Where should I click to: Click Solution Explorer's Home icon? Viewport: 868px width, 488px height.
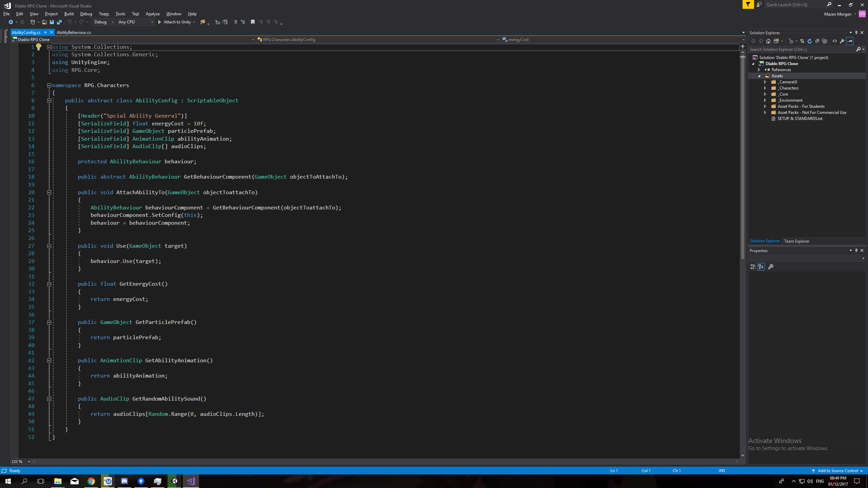click(768, 41)
